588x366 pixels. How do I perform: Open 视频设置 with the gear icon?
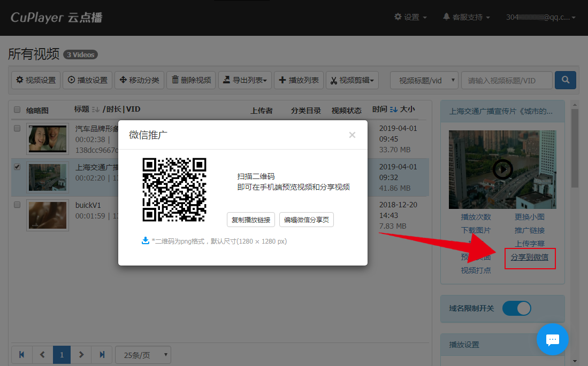(x=36, y=80)
